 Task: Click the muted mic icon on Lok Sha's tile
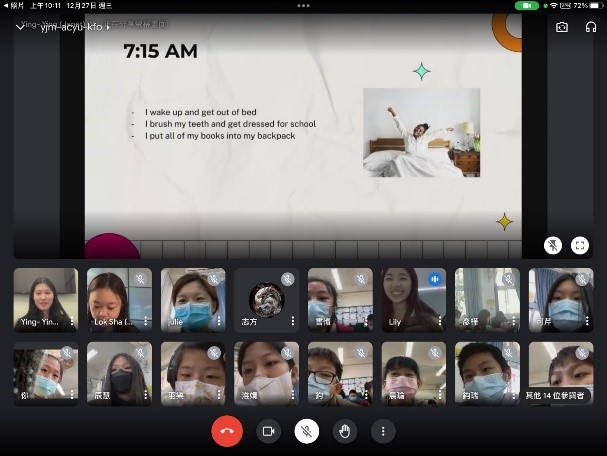(x=140, y=279)
